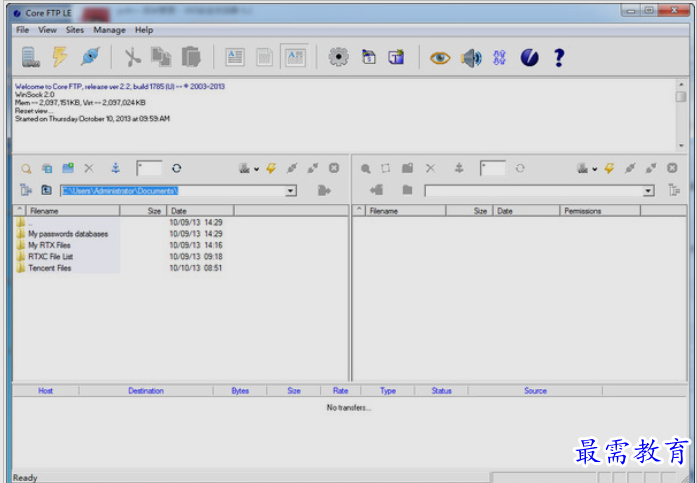Toggle directory tree icon in remote pane
Image resolution: width=697 pixels, height=483 pixels.
coord(674,190)
